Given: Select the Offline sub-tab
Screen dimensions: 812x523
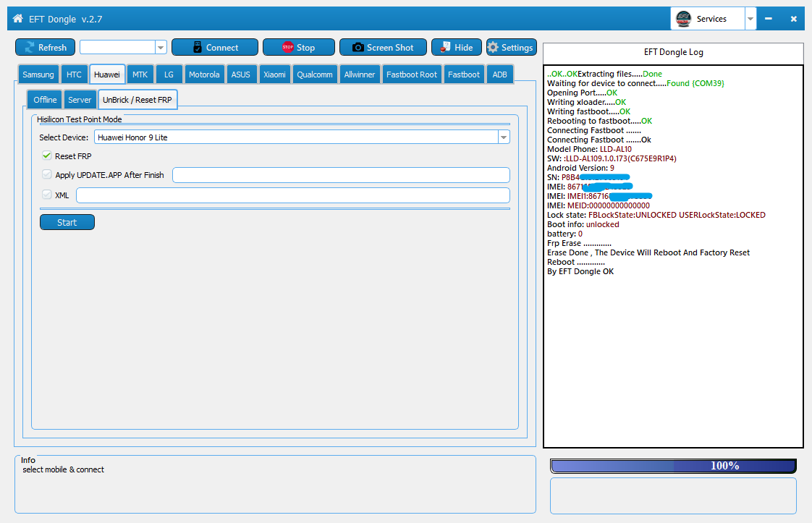Looking at the screenshot, I should point(45,100).
